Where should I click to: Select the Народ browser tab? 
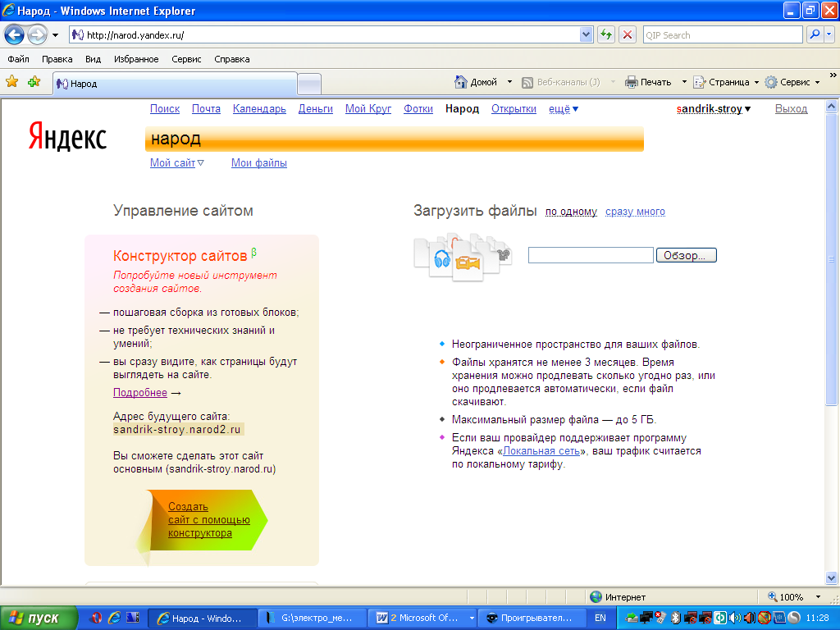pyautogui.click(x=175, y=84)
